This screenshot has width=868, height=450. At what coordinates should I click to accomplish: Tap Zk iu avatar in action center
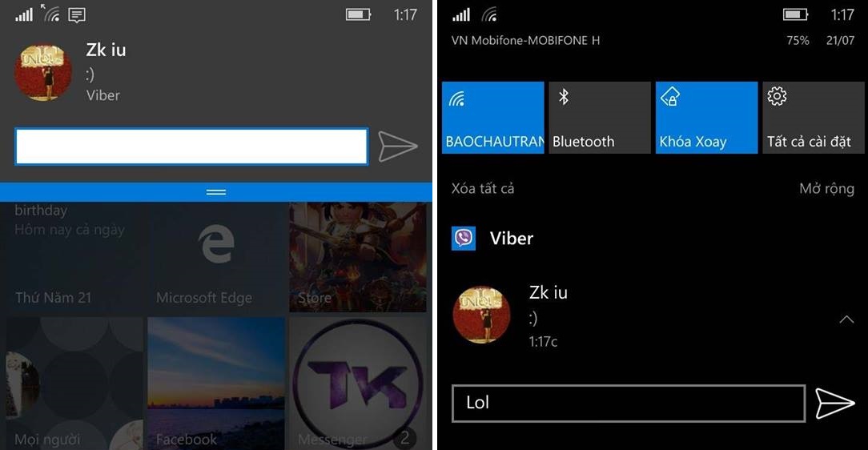pyautogui.click(x=481, y=315)
